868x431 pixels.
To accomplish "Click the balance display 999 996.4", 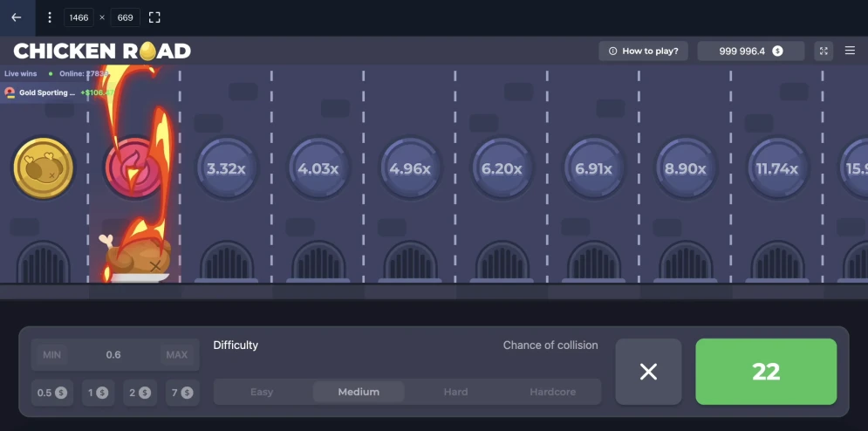I will (750, 51).
